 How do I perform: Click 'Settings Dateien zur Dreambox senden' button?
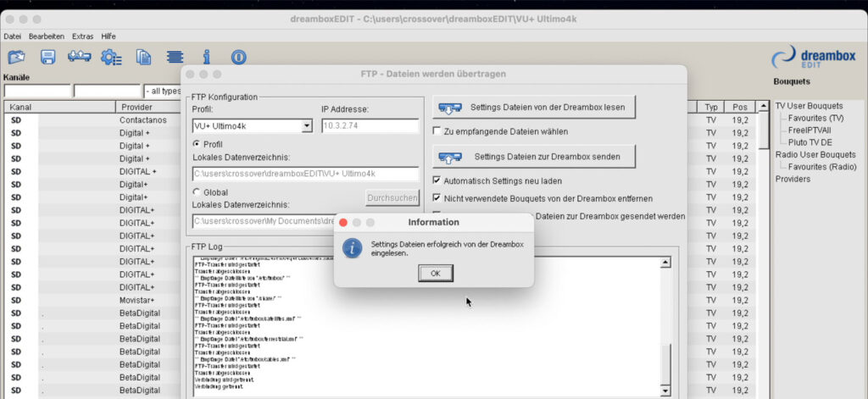(535, 157)
